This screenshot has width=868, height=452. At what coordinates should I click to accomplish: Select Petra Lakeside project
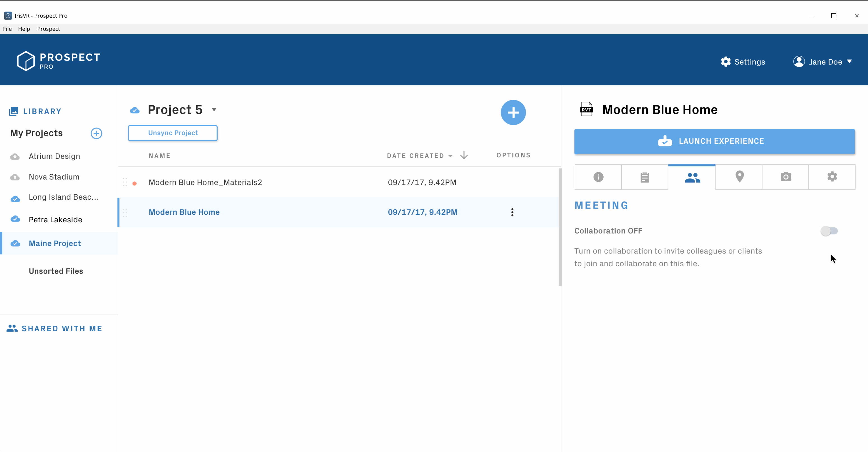(55, 220)
